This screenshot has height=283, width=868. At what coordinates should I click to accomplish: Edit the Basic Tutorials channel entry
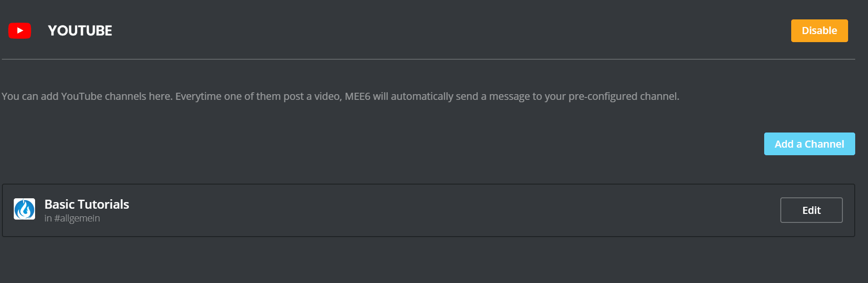click(811, 210)
